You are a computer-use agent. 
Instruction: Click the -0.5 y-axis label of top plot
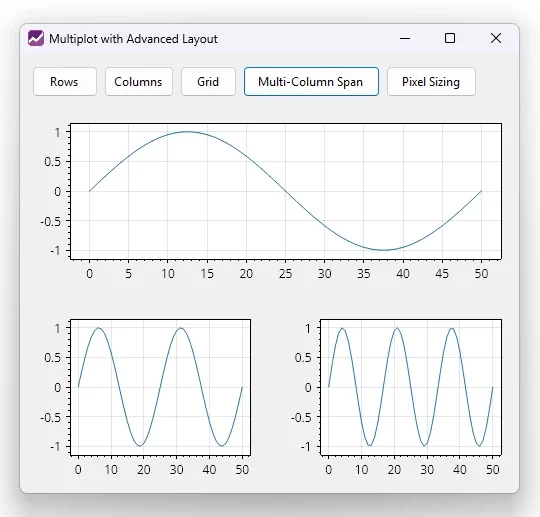[x=50, y=221]
